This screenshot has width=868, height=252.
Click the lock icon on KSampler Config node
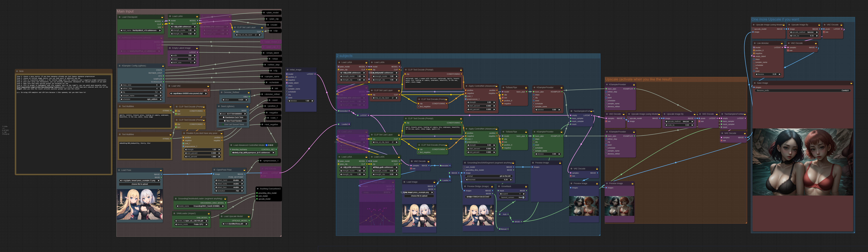(x=163, y=66)
